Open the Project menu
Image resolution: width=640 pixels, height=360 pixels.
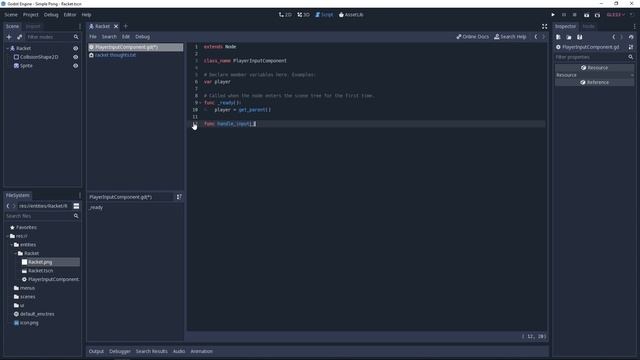coord(31,15)
